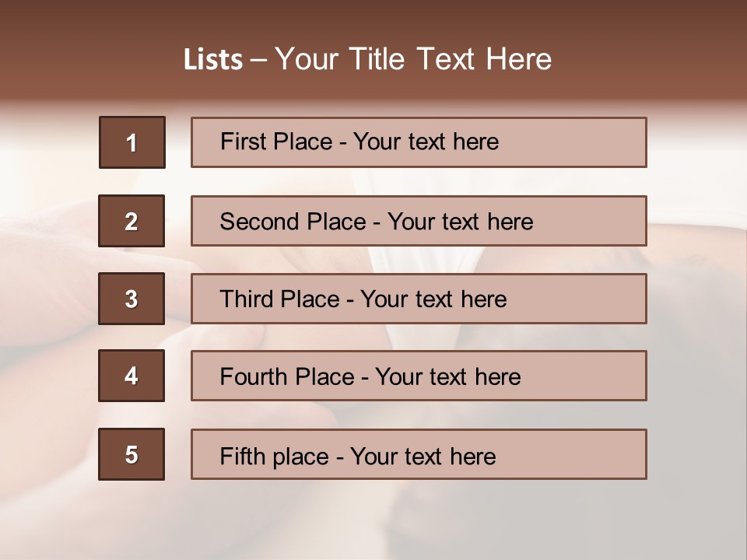Select the 'Fourth Place' text bar
This screenshot has width=747, height=560.
click(x=419, y=376)
